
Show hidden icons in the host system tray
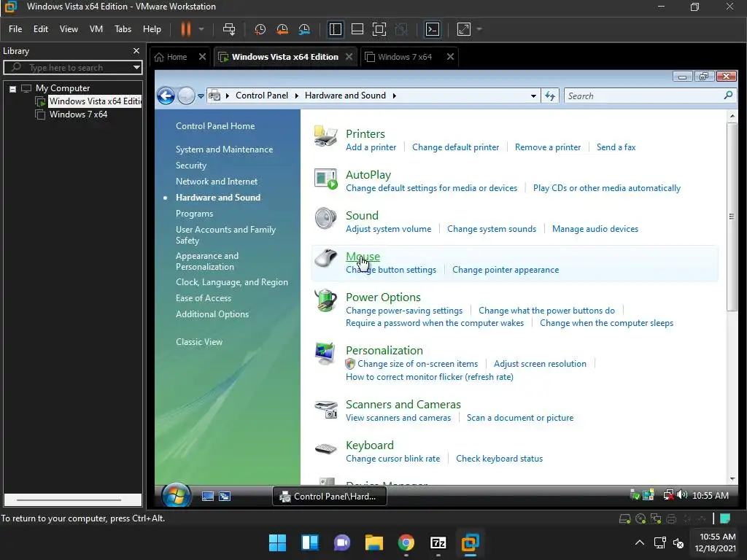(x=640, y=542)
